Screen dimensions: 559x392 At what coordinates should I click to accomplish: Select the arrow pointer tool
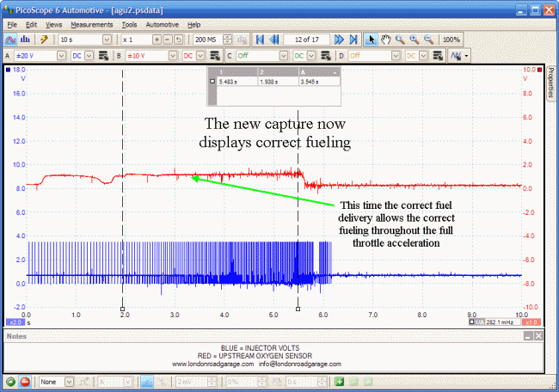[372, 40]
